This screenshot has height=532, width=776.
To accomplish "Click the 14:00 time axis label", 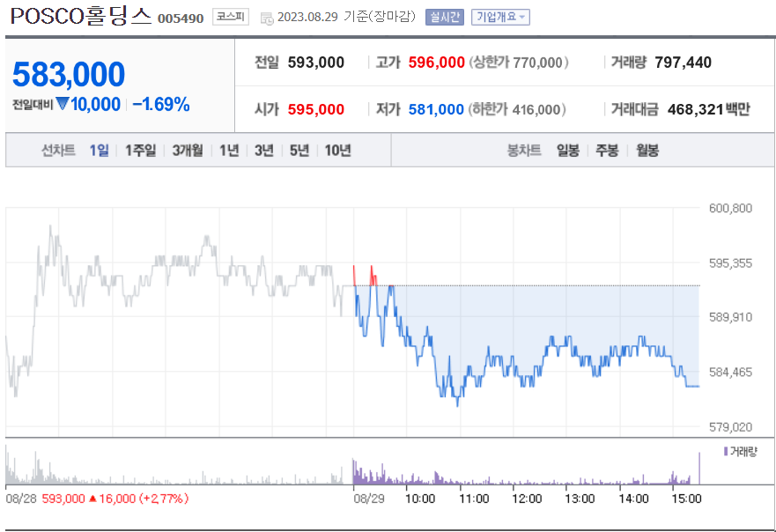I will point(633,499).
